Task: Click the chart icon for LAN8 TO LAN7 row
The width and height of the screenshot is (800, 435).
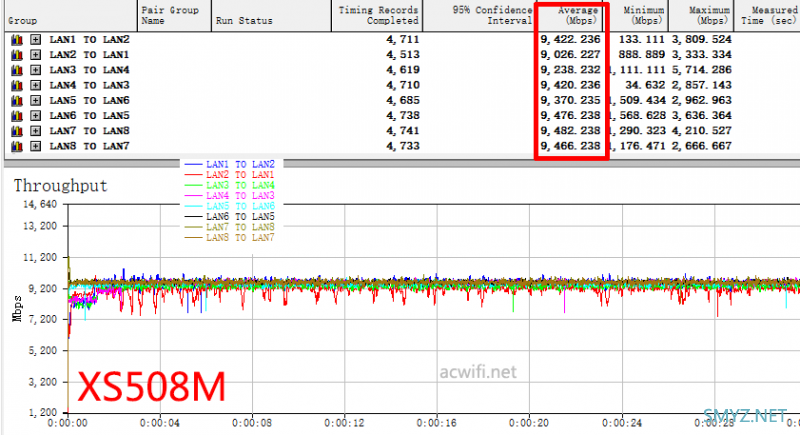Action: click(x=17, y=147)
